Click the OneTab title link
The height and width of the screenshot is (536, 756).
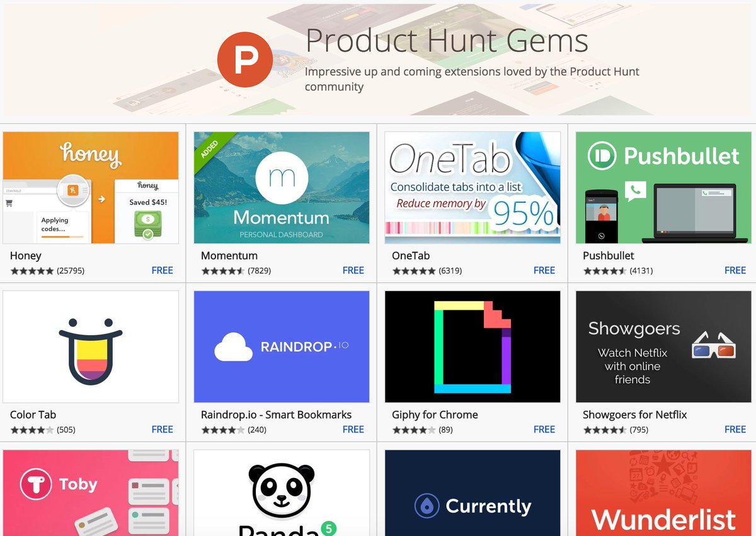click(411, 256)
